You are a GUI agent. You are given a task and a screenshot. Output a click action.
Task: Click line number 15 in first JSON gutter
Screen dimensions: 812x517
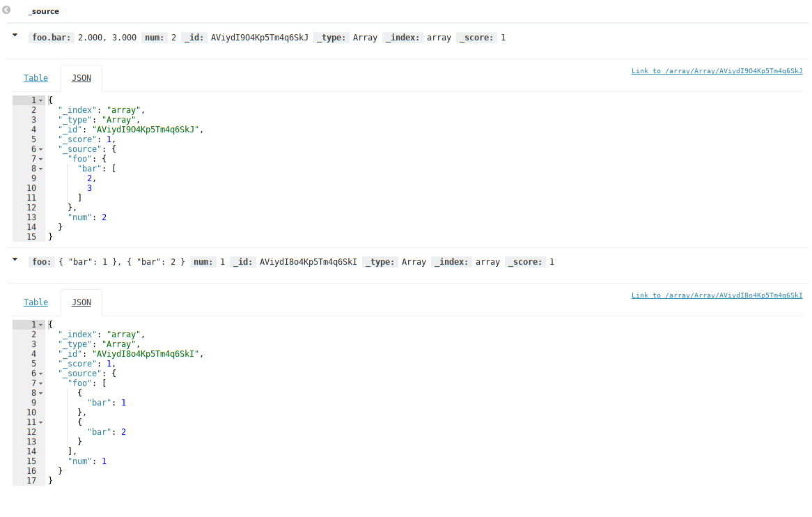(x=31, y=237)
